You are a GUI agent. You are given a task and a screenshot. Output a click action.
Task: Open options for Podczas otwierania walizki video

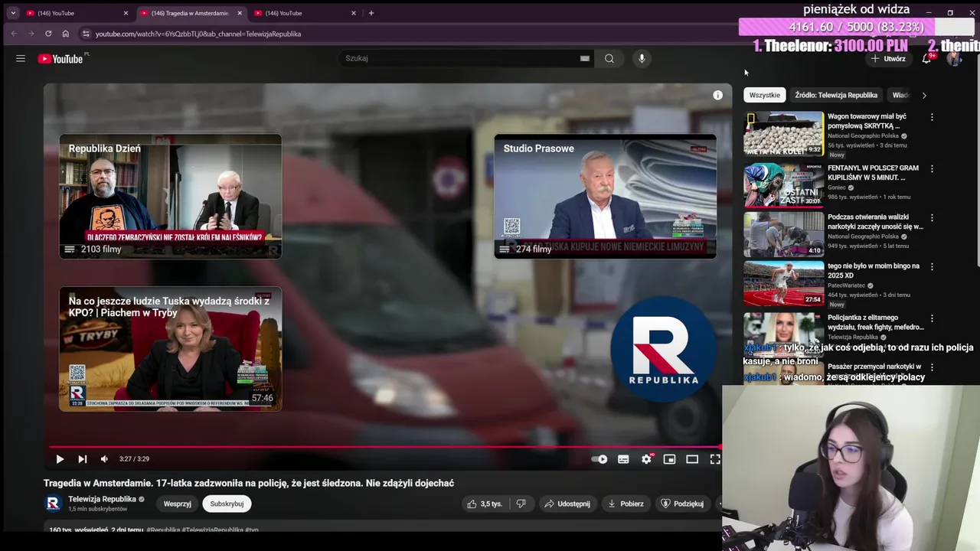click(x=932, y=217)
